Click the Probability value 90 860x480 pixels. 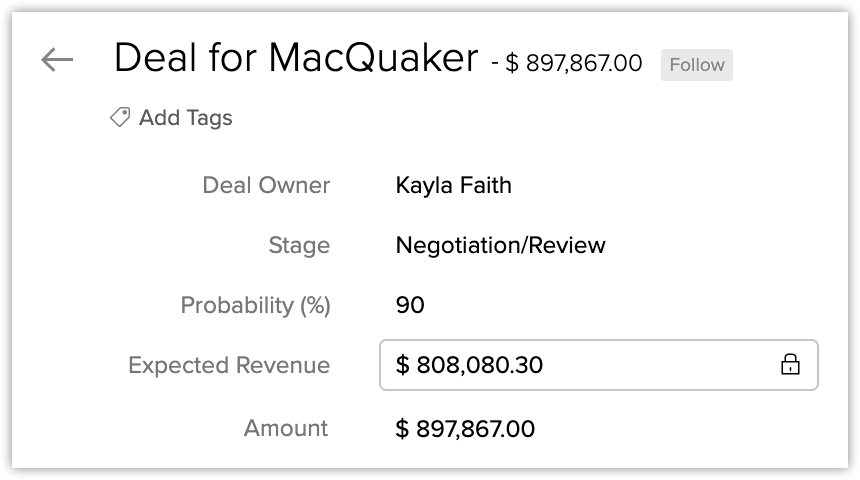(410, 305)
